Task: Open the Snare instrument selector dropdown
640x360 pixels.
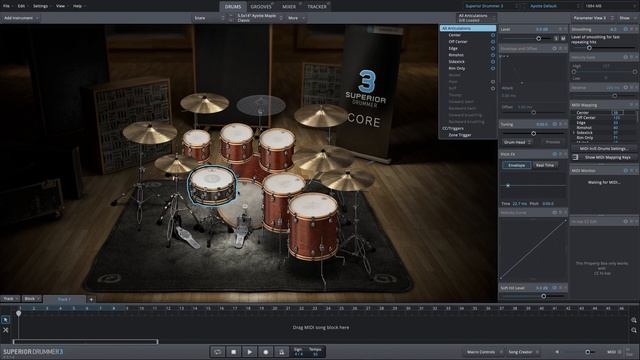Action: tap(209, 18)
